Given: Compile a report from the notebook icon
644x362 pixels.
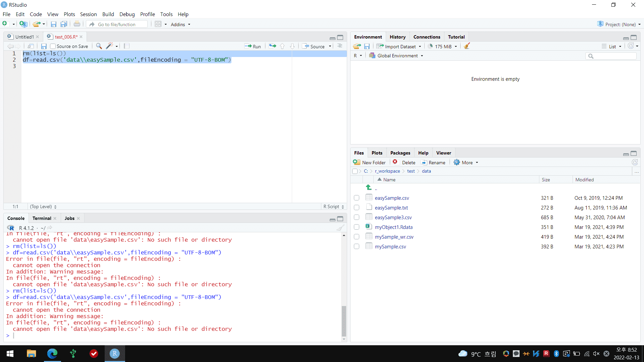Looking at the screenshot, I should [x=126, y=46].
